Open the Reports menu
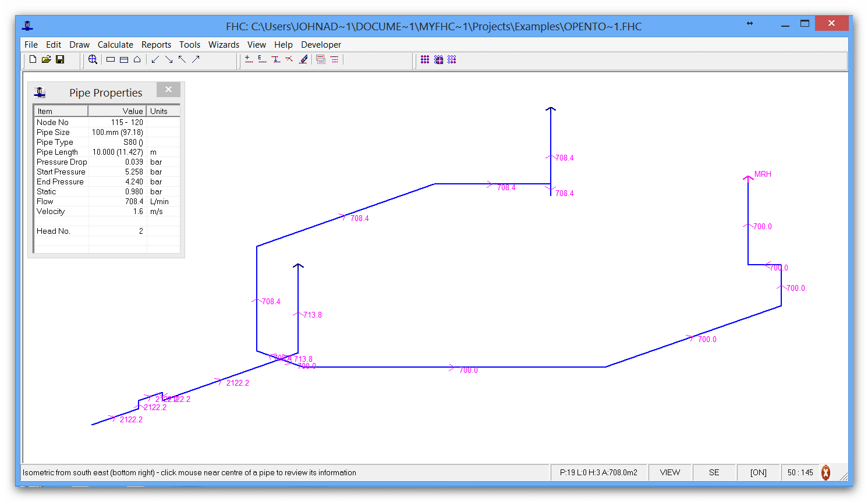This screenshot has height=502, width=868. [156, 44]
